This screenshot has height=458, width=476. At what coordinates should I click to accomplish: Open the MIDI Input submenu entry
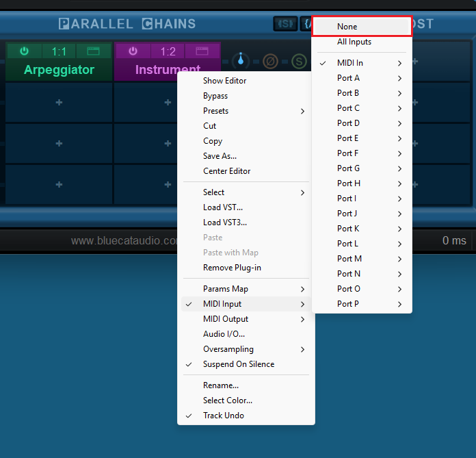point(246,304)
